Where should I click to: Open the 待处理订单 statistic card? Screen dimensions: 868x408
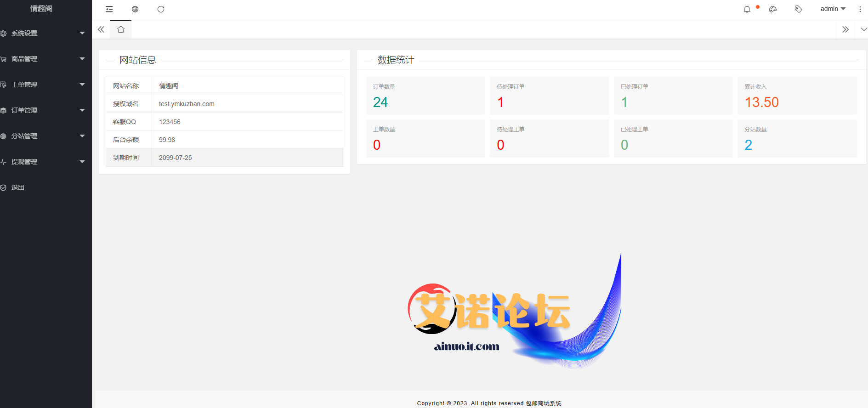(550, 96)
